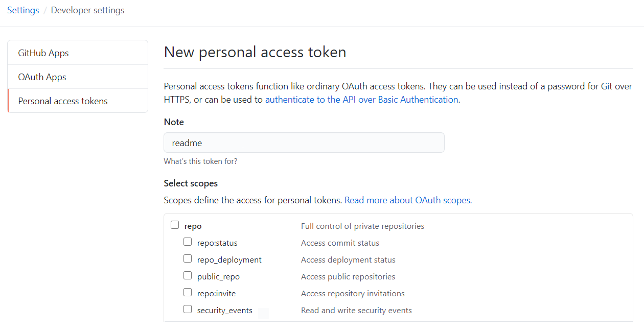Switch to the GitHub Apps section
This screenshot has width=644, height=331.
(x=43, y=53)
